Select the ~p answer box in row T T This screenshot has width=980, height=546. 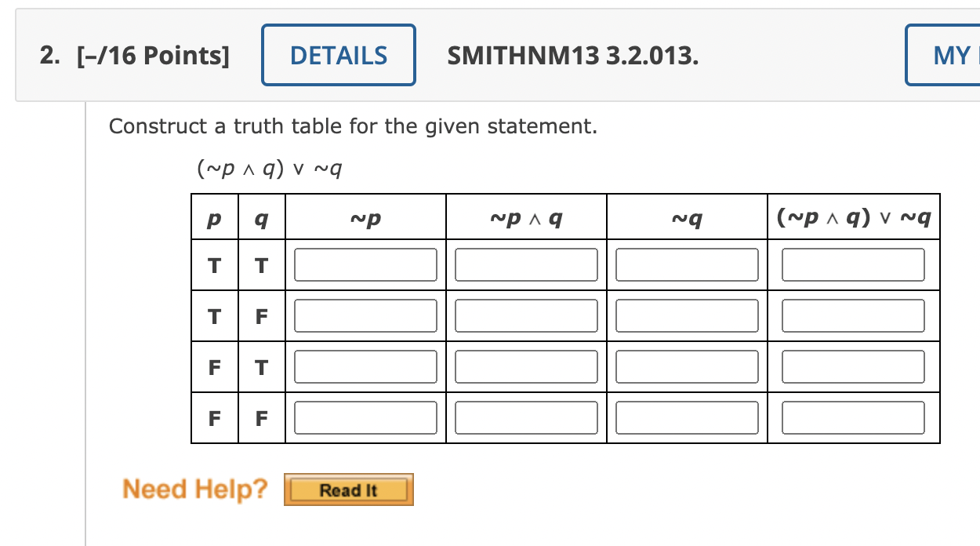(x=365, y=264)
